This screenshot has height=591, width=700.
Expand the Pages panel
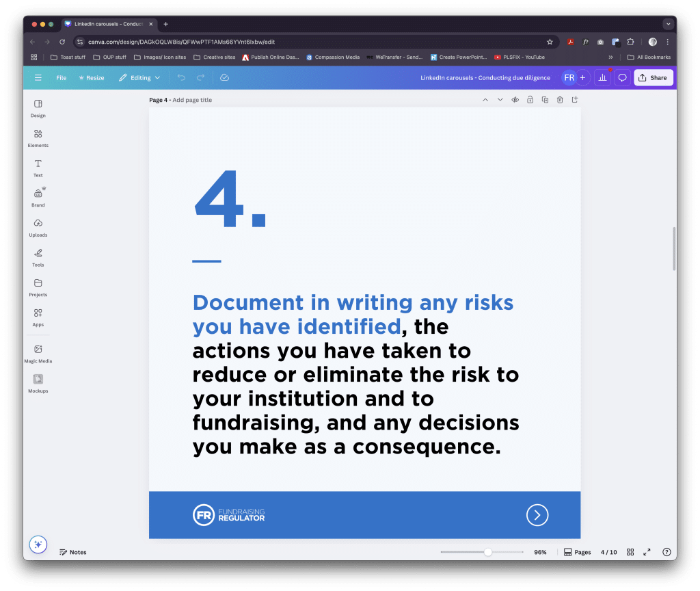(577, 552)
